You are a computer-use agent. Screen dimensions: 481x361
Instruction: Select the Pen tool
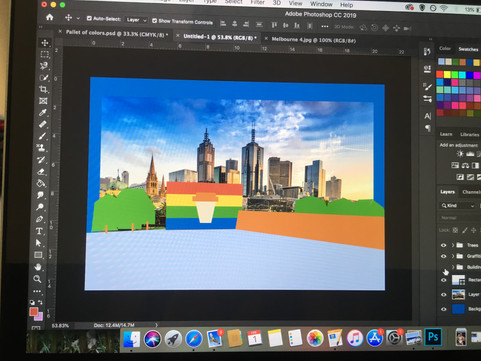click(x=40, y=219)
